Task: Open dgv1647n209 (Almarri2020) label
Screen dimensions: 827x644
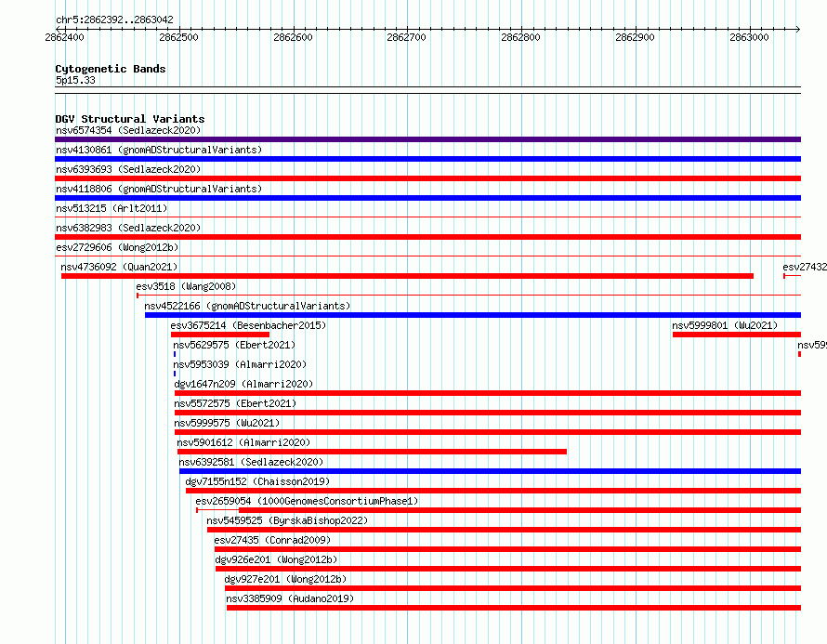Action: 243,384
